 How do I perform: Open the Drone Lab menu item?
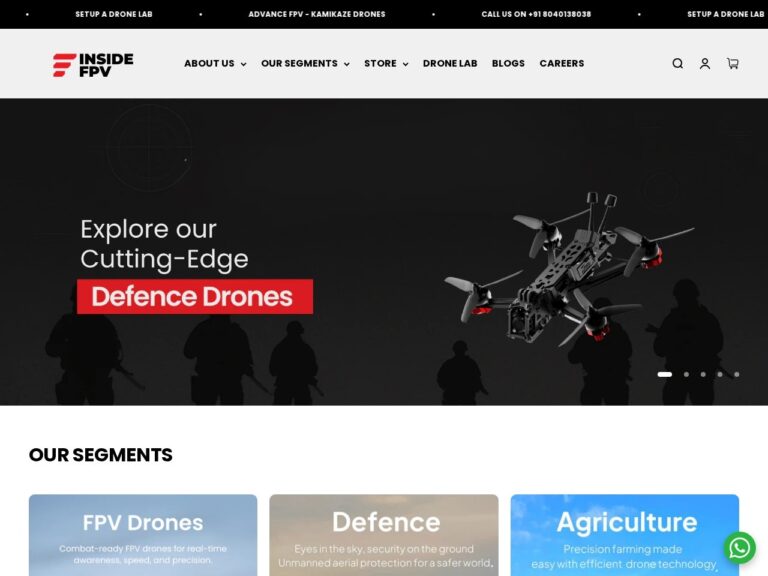tap(450, 63)
